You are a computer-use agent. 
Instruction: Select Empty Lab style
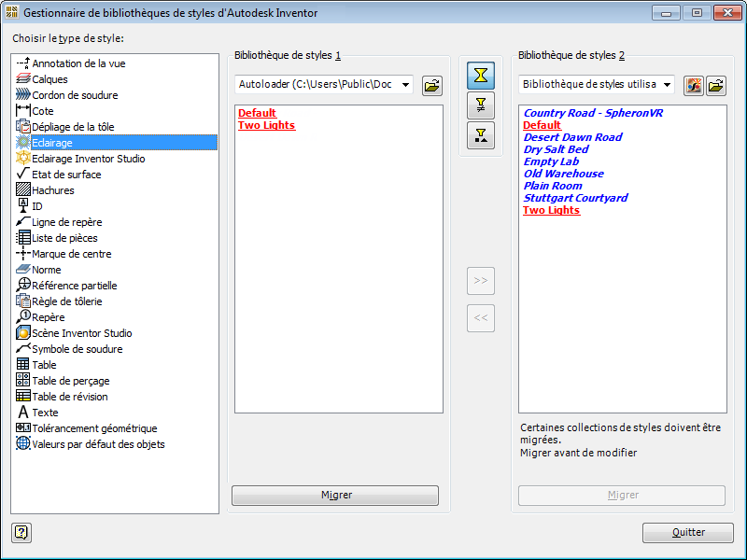(x=551, y=161)
